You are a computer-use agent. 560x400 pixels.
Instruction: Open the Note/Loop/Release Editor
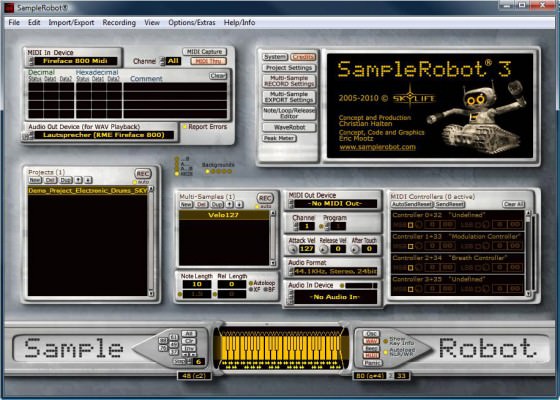[x=289, y=113]
